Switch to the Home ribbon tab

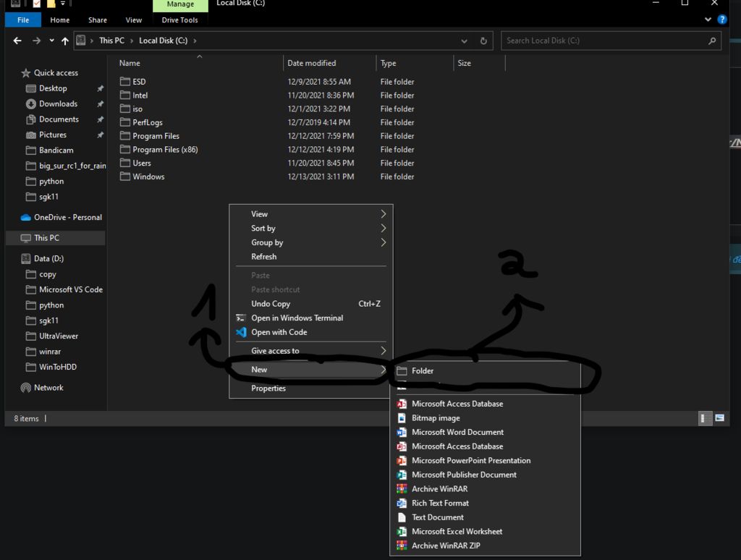click(59, 20)
